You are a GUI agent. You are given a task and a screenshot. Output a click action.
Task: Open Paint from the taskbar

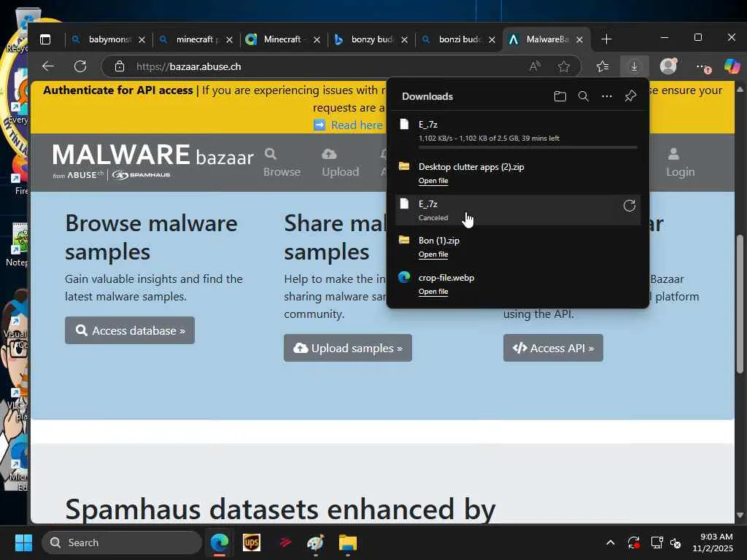[x=315, y=542]
